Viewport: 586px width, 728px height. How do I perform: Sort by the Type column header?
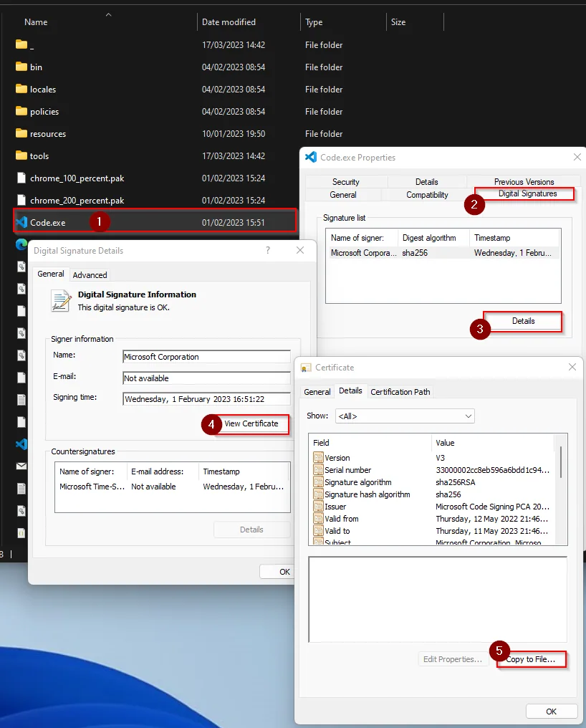[x=314, y=21]
